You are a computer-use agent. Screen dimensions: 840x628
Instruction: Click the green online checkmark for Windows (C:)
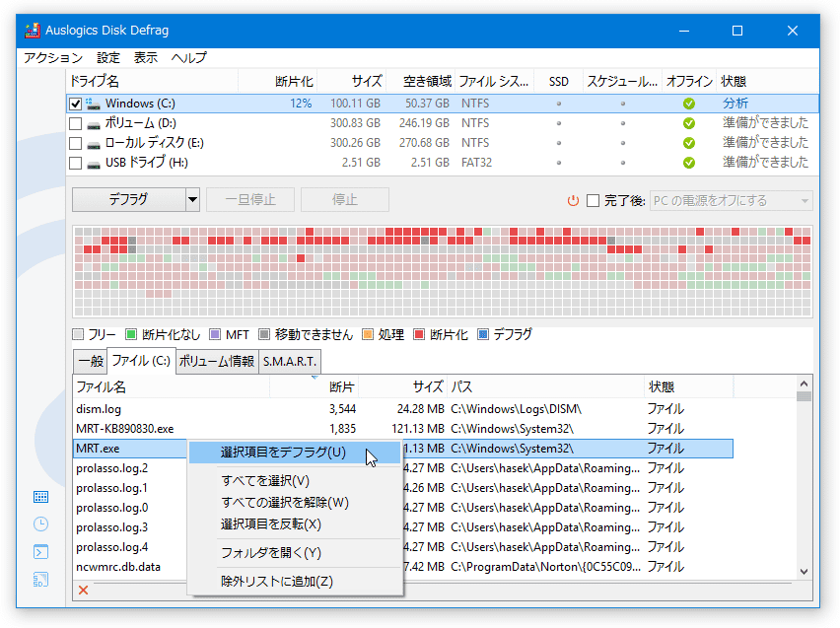689,104
